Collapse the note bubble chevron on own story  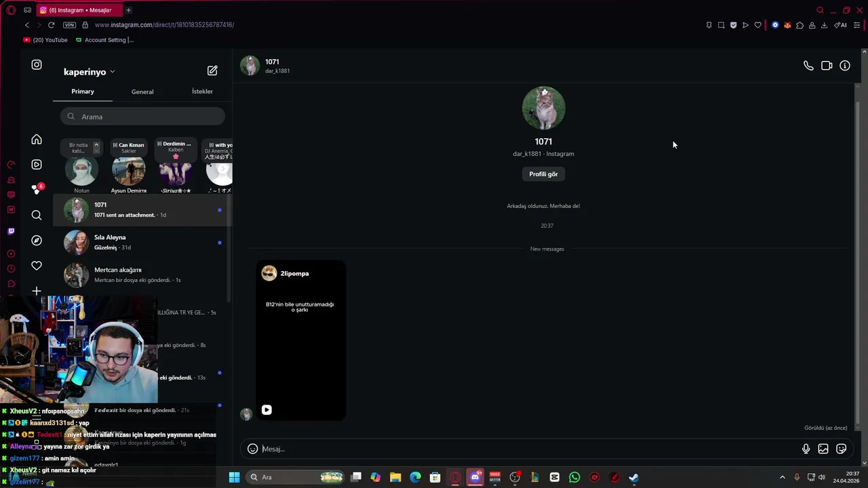(x=96, y=145)
